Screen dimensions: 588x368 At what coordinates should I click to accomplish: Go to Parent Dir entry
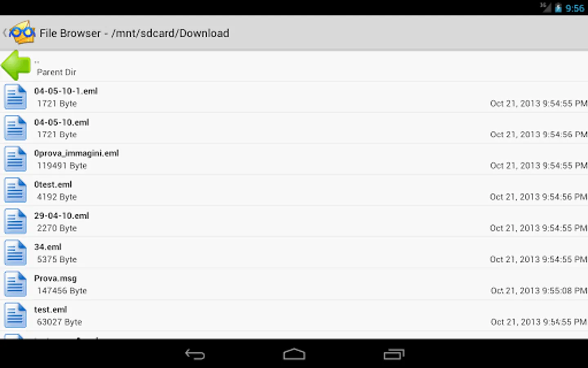294,66
